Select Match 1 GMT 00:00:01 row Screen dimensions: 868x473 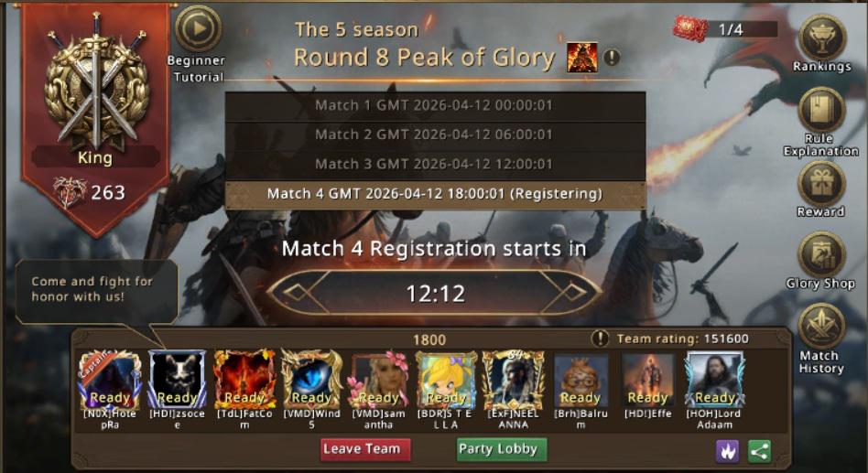pos(435,105)
